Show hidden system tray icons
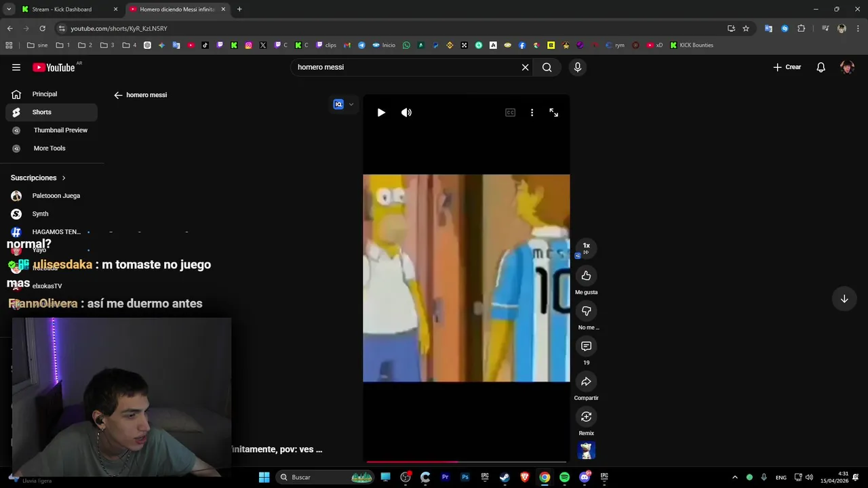 tap(734, 477)
